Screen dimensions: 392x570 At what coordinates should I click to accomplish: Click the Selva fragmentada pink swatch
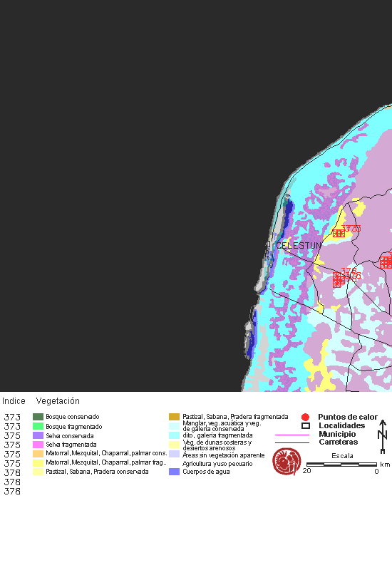(38, 444)
